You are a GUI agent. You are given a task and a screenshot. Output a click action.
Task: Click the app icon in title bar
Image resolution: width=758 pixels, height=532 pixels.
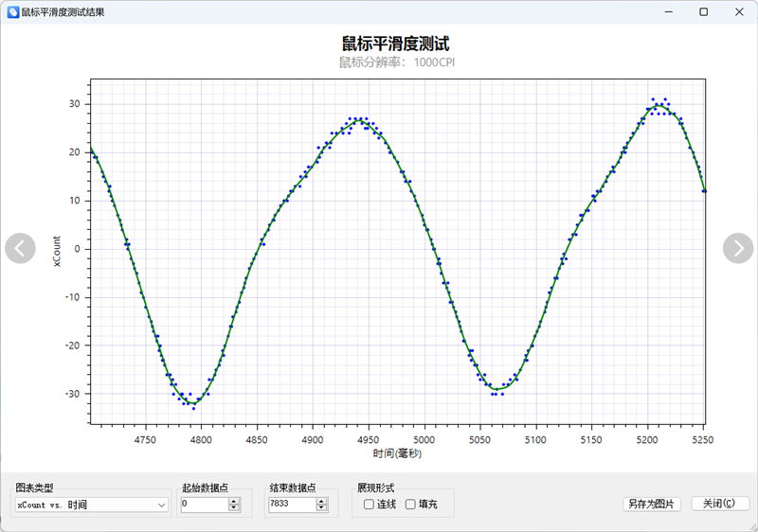pos(12,12)
